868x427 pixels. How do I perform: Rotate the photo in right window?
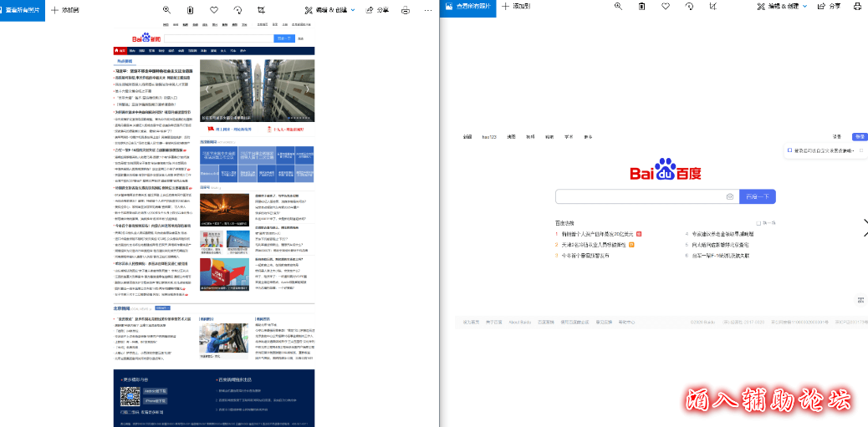click(x=689, y=6)
